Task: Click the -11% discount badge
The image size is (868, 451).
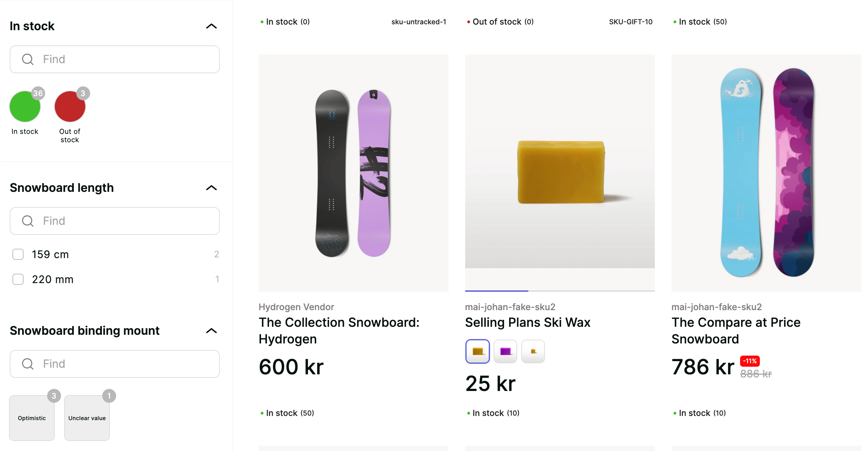Action: pyautogui.click(x=749, y=361)
